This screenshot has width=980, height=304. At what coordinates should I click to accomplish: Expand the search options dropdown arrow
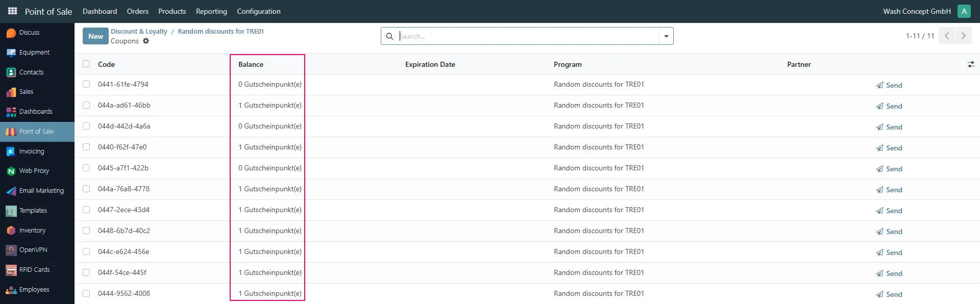pos(666,36)
